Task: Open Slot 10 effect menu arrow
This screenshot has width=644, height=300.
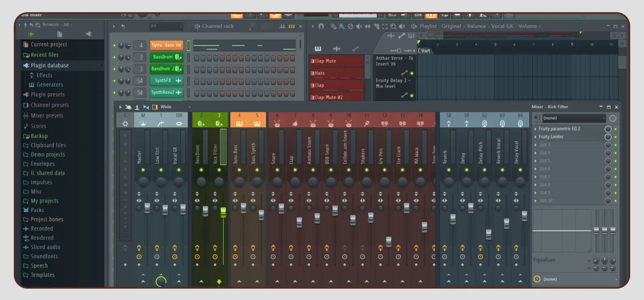Action: click(x=535, y=201)
